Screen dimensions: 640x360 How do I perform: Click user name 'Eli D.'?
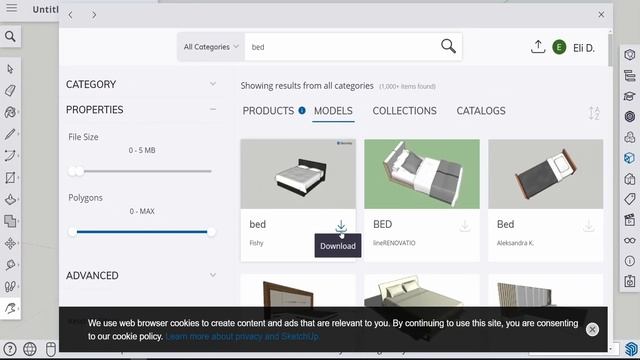coord(584,48)
